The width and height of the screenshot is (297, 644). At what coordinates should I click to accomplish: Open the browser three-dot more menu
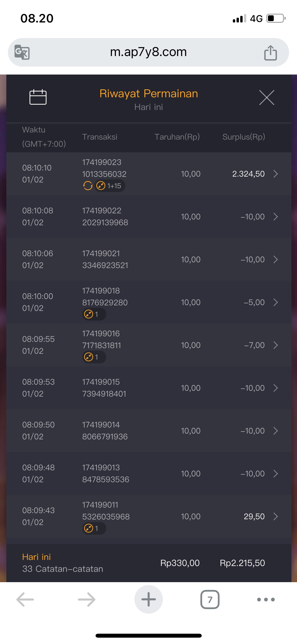point(266,599)
